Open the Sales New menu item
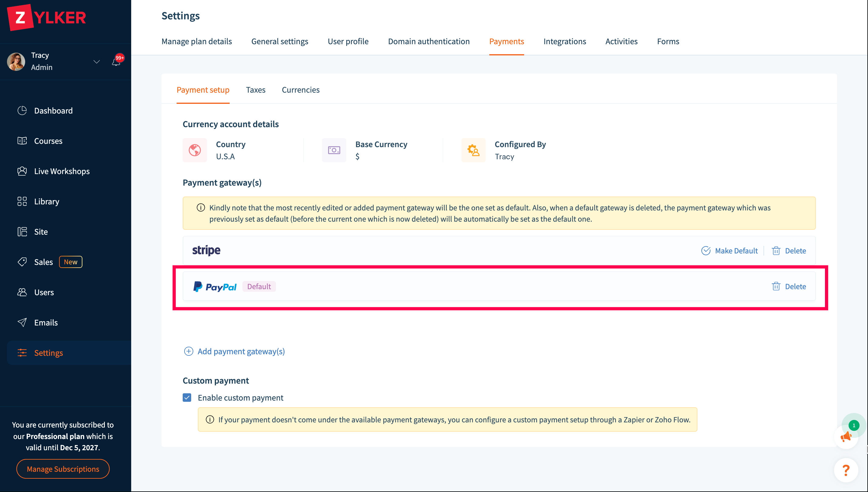This screenshot has width=868, height=492. pyautogui.click(x=44, y=262)
